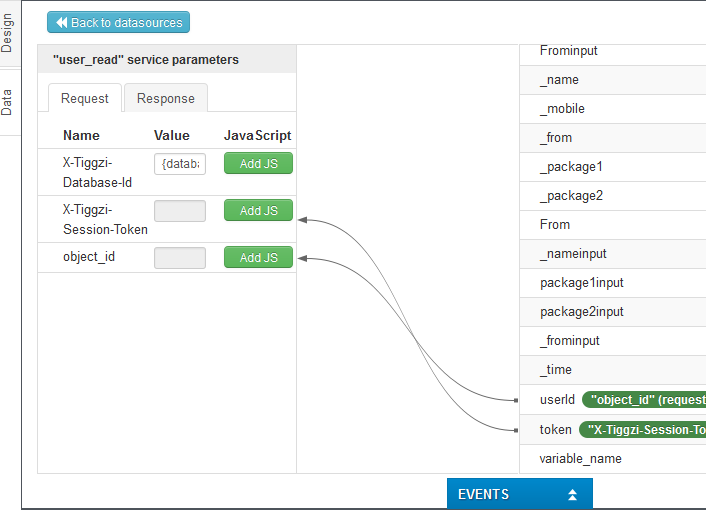
Task: Select the package1input row
Action: click(x=581, y=283)
